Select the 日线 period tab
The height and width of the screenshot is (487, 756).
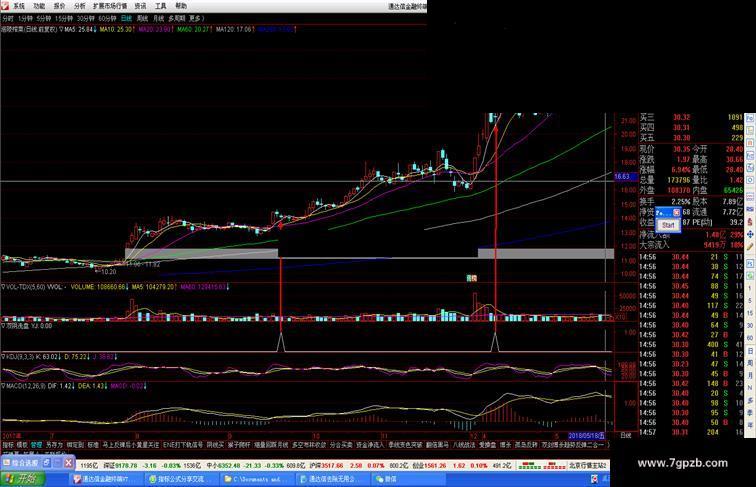coord(126,18)
